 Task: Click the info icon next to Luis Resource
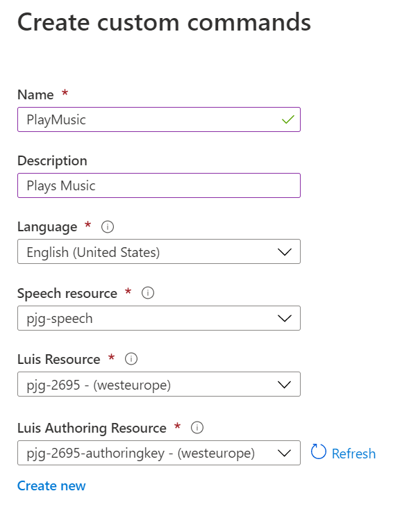pyautogui.click(x=131, y=359)
